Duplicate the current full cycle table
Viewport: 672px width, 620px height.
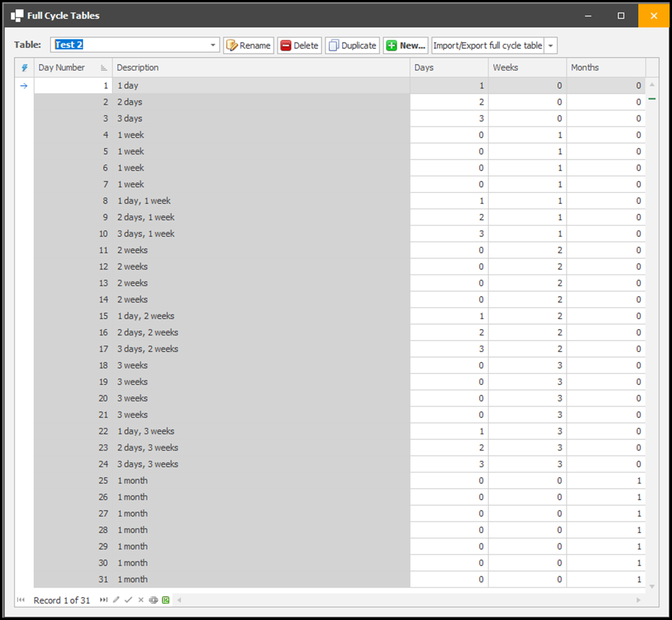[x=352, y=46]
